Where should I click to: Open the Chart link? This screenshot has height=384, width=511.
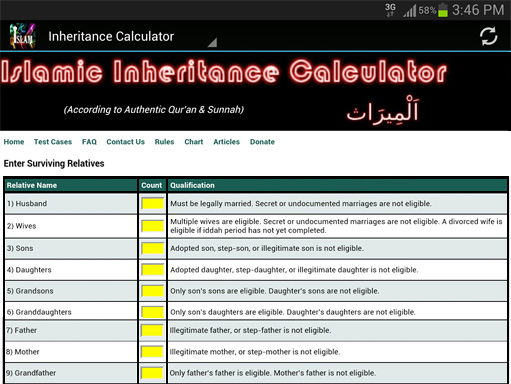coord(194,142)
